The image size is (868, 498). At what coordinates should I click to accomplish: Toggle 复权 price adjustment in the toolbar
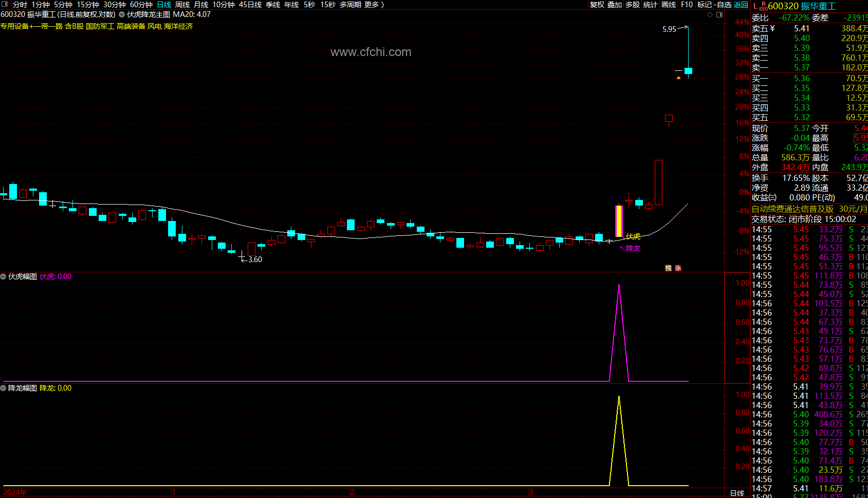click(x=597, y=5)
